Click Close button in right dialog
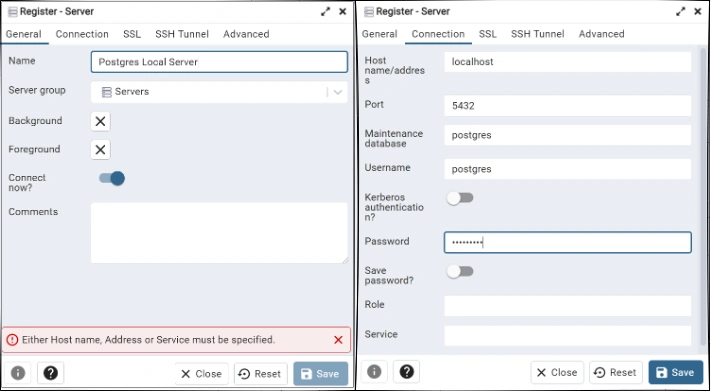Viewport: 711px width, 391px height. point(557,372)
